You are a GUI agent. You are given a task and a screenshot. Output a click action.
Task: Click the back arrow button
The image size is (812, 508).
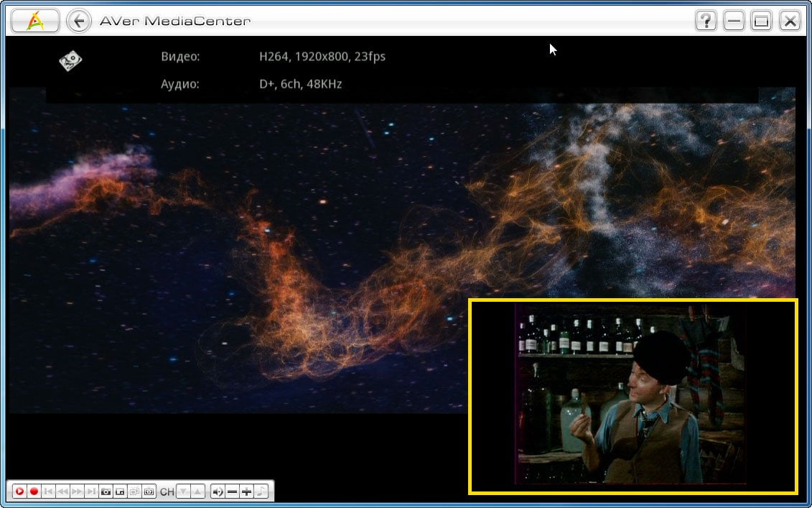(79, 22)
